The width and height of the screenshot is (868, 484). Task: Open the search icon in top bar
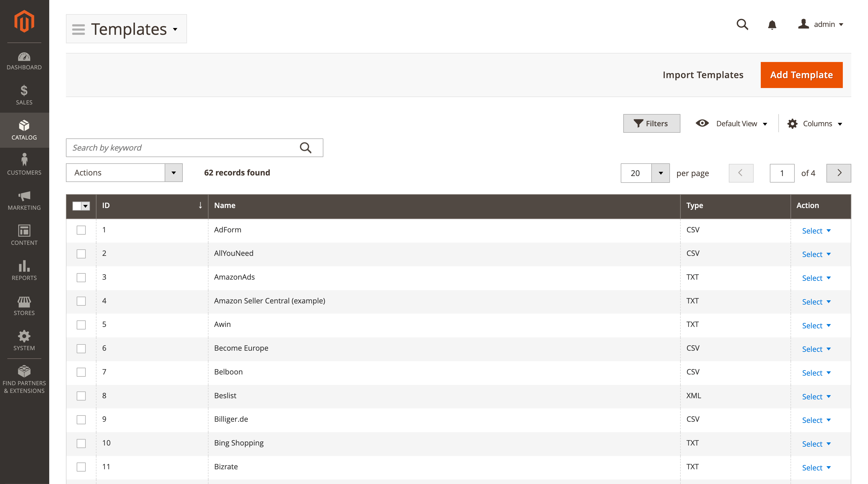(743, 24)
